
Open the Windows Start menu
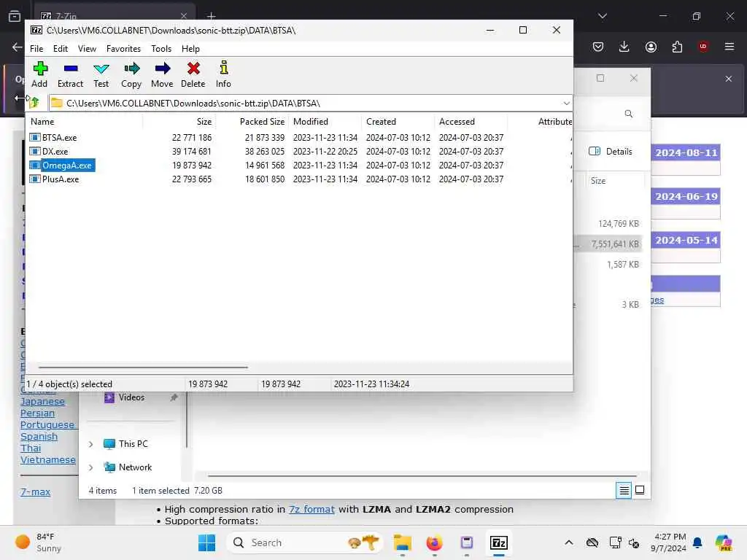206,542
